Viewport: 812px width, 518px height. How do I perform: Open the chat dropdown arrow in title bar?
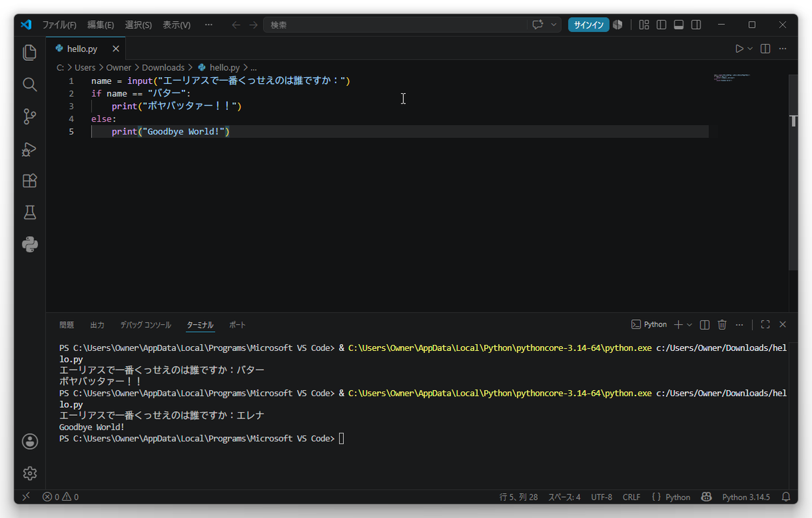(554, 24)
